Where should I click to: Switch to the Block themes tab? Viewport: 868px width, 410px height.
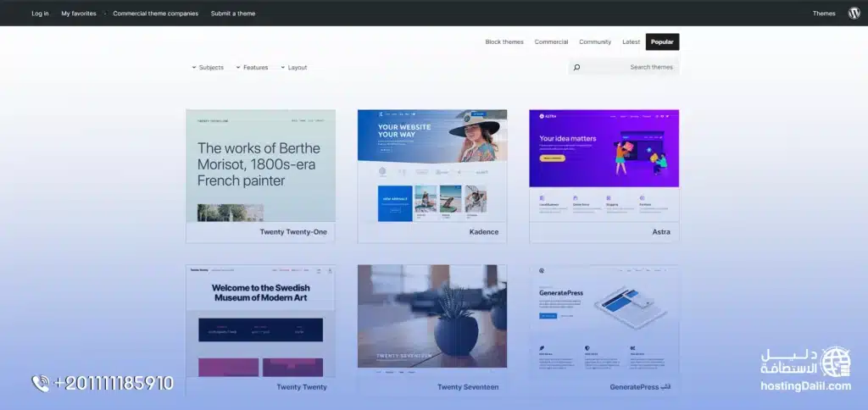pyautogui.click(x=504, y=42)
